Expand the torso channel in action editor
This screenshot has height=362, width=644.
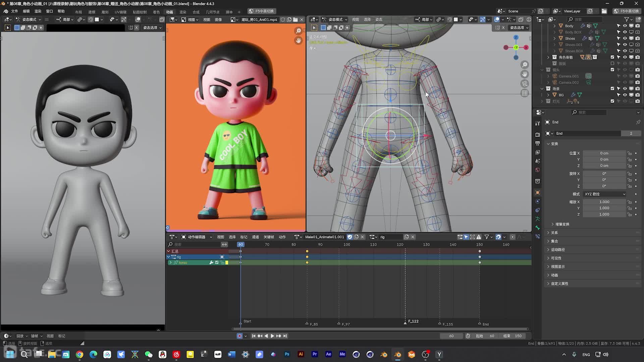pyautogui.click(x=170, y=262)
